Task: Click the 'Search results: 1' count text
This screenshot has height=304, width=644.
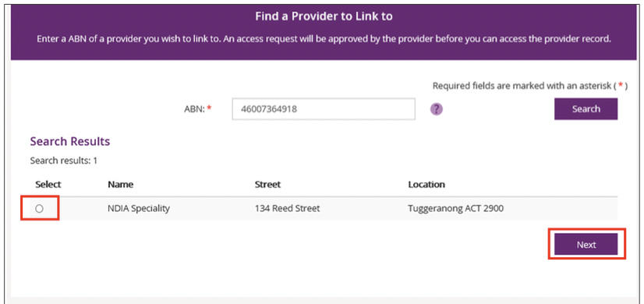Action: 64,161
